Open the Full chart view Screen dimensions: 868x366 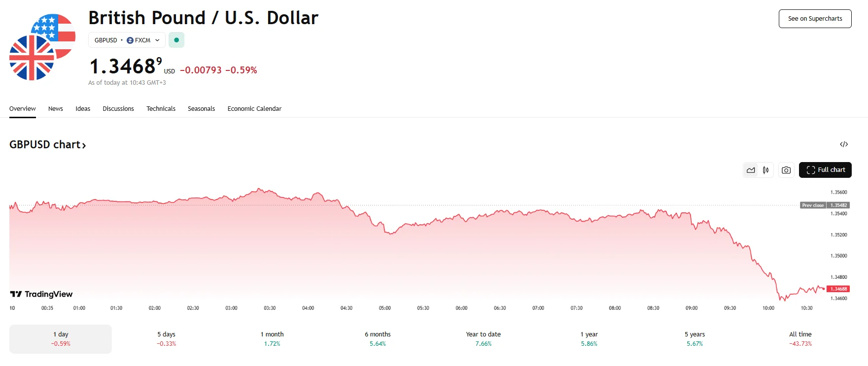(x=825, y=170)
